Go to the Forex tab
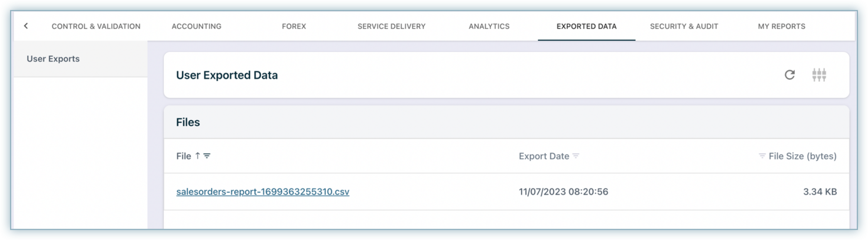This screenshot has height=240, width=868. (294, 26)
